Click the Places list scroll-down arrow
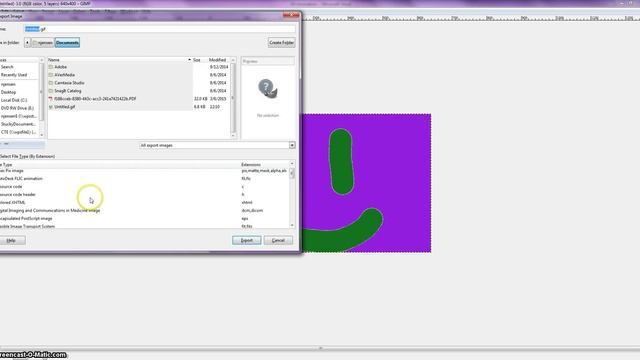This screenshot has width=640, height=360. (x=41, y=135)
